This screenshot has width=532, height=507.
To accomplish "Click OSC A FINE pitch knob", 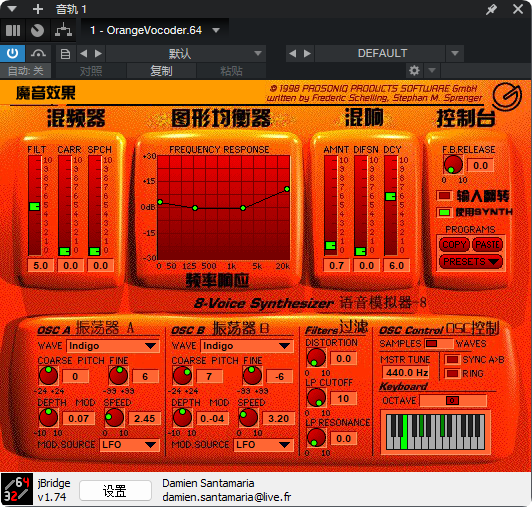I will point(118,375).
